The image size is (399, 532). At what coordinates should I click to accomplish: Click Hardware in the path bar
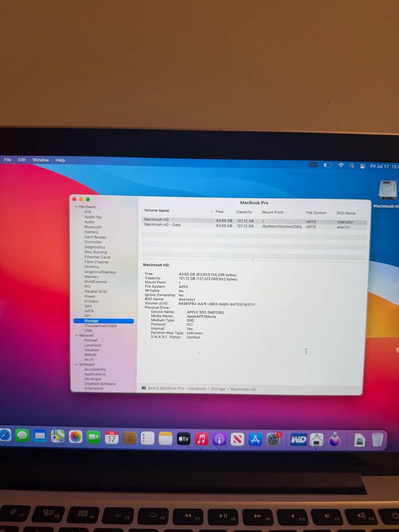pos(197,389)
